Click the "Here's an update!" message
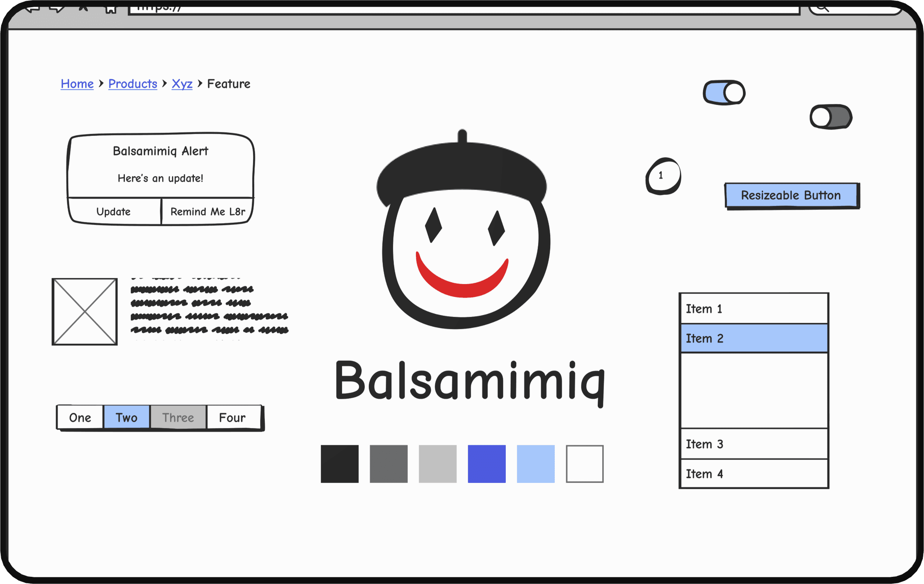The height and width of the screenshot is (584, 924). pos(160,178)
